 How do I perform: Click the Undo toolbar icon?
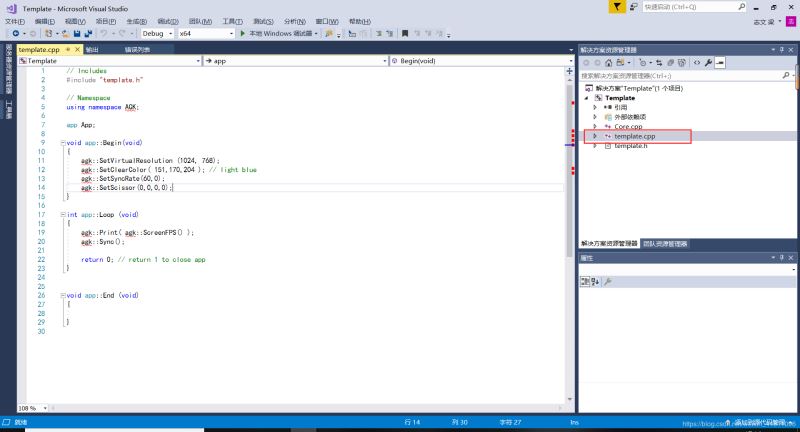click(x=103, y=33)
